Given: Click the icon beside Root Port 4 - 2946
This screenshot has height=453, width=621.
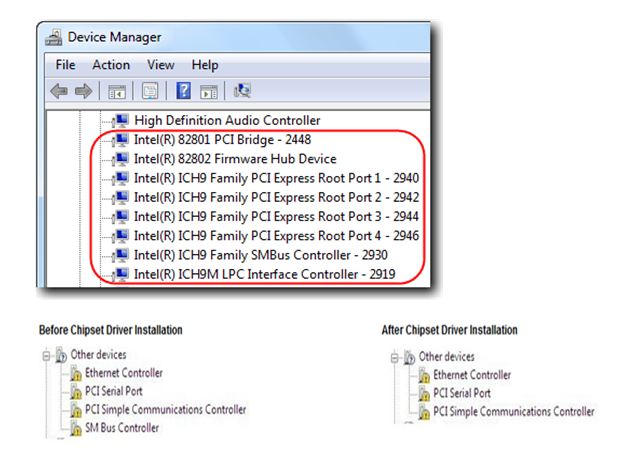Looking at the screenshot, I should pyautogui.click(x=120, y=236).
